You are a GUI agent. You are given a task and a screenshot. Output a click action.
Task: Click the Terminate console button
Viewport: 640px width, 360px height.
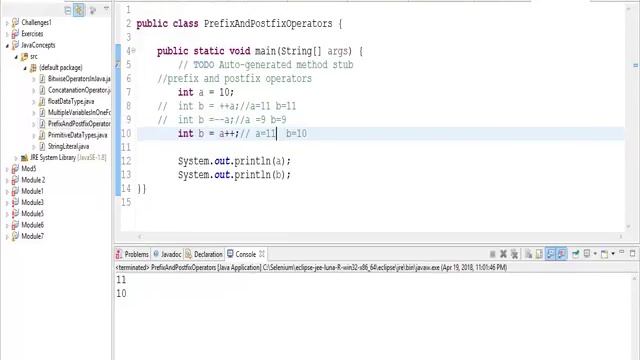pyautogui.click(x=493, y=254)
